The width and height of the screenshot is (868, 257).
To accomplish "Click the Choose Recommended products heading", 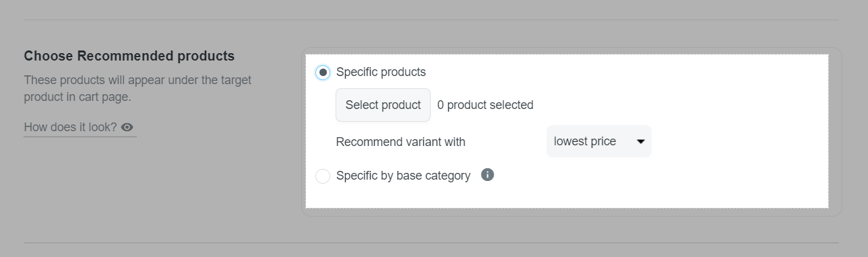I will (129, 55).
